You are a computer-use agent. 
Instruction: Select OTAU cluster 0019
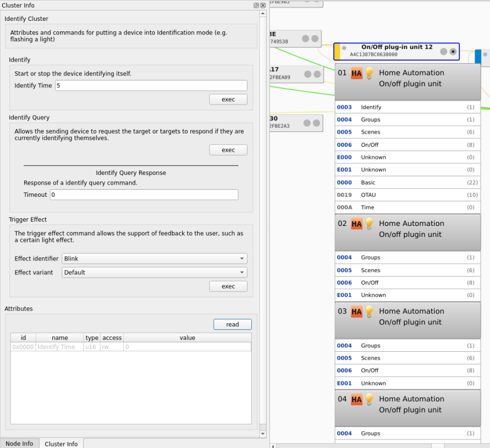[408, 195]
